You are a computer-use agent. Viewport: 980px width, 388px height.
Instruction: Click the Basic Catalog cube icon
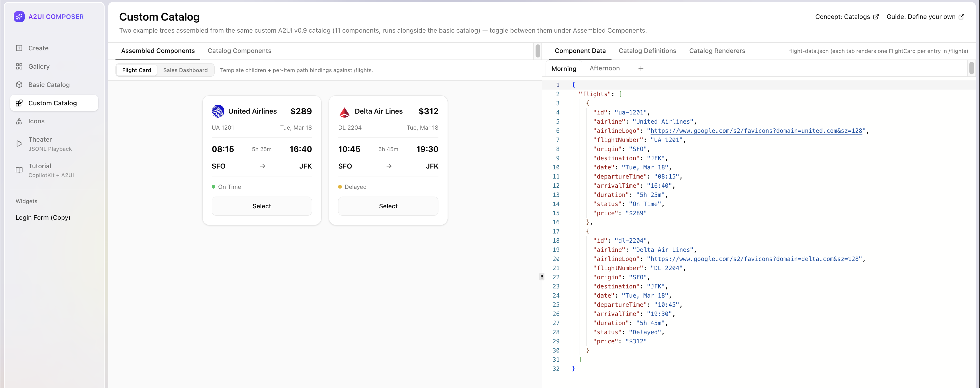coord(19,85)
